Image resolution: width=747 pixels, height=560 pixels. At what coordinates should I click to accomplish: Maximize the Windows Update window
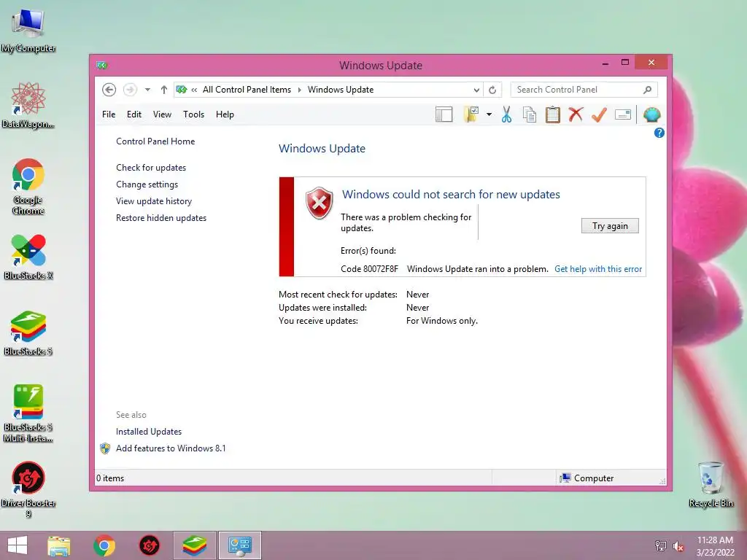(625, 63)
